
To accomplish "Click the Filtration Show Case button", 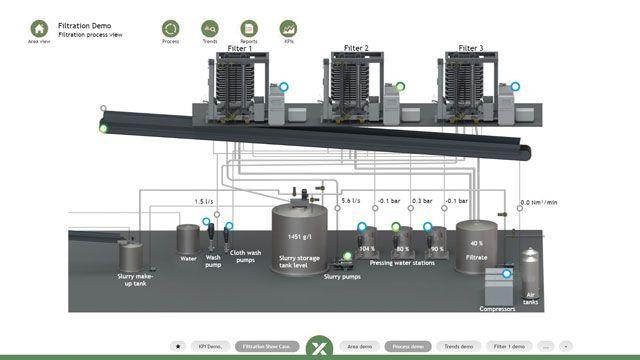I will click(x=267, y=346).
